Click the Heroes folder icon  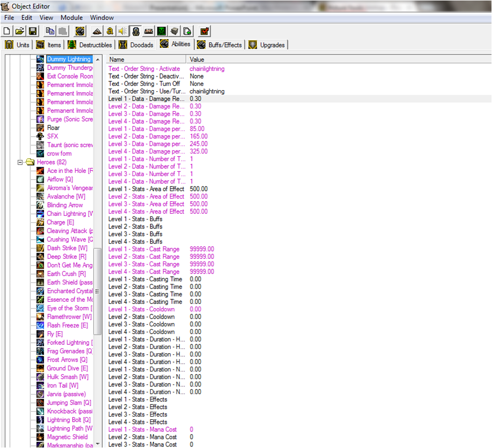(30, 162)
